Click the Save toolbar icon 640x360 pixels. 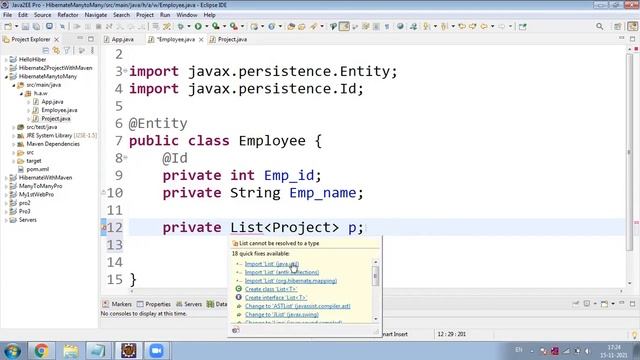click(25, 27)
